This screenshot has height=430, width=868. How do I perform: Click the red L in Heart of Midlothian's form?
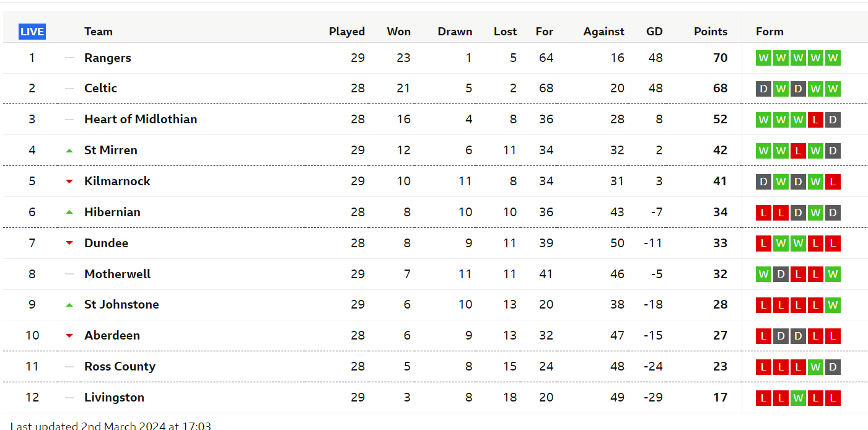click(x=815, y=120)
